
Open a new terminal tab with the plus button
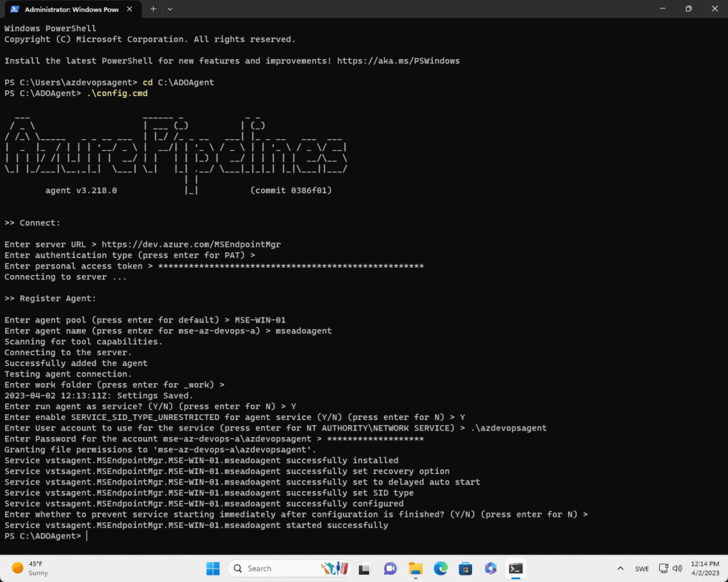pyautogui.click(x=153, y=9)
